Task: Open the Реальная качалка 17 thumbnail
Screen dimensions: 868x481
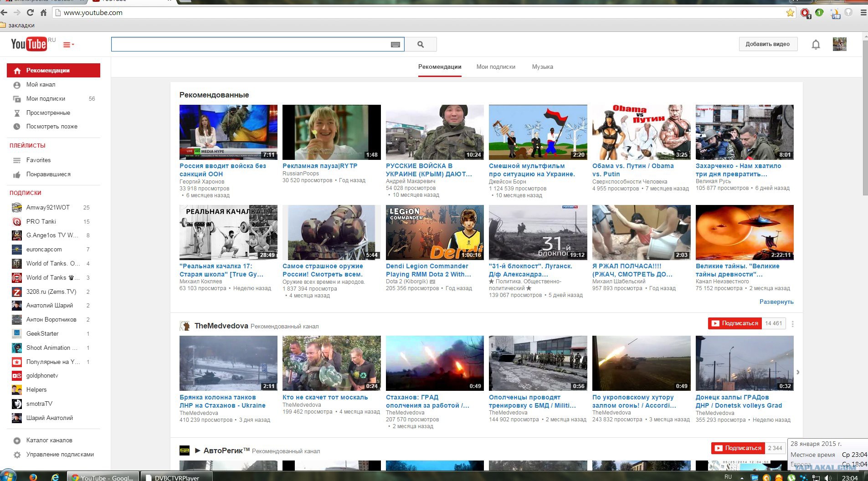Action: (228, 232)
